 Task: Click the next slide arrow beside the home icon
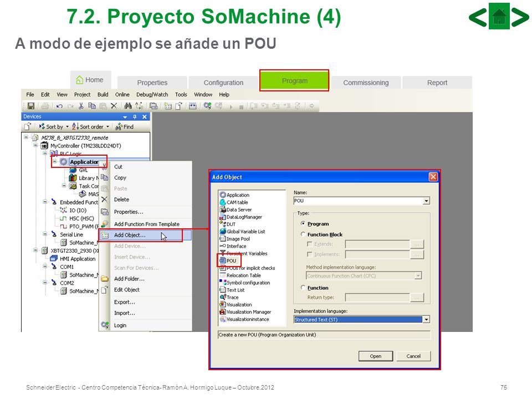520,17
